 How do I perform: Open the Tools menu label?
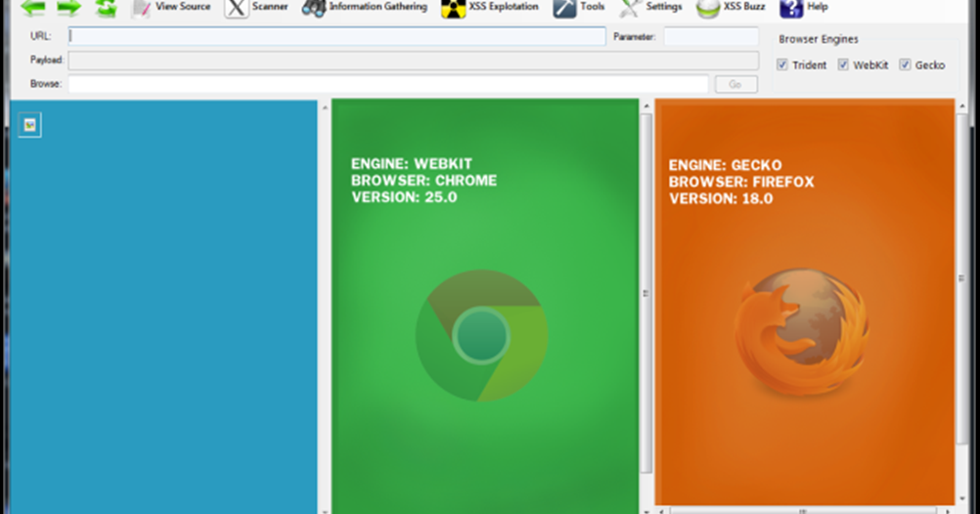point(593,6)
